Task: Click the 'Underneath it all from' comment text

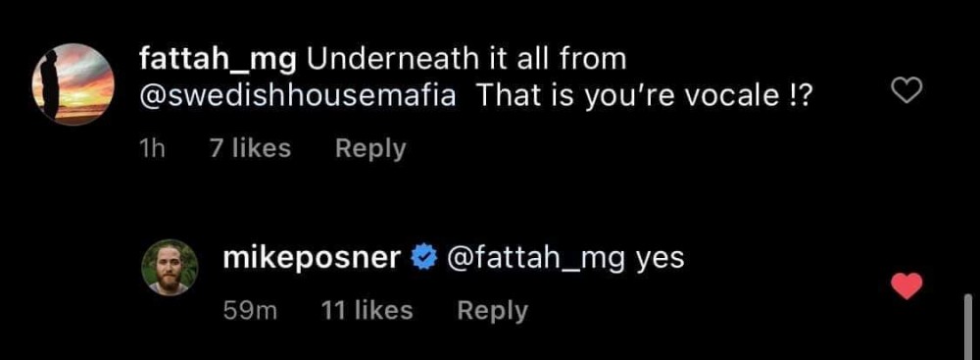Action: coord(466,60)
